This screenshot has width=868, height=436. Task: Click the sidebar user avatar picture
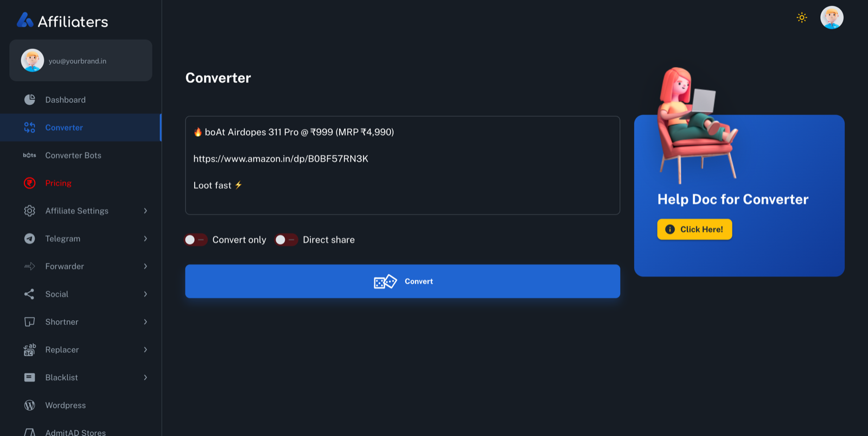[33, 60]
